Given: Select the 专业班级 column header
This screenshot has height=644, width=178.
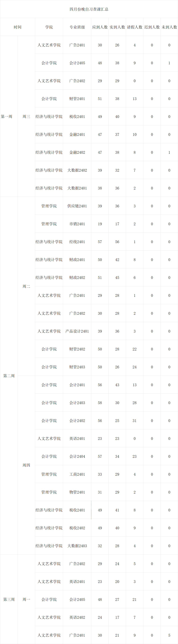Looking at the screenshot, I should coord(77,27).
